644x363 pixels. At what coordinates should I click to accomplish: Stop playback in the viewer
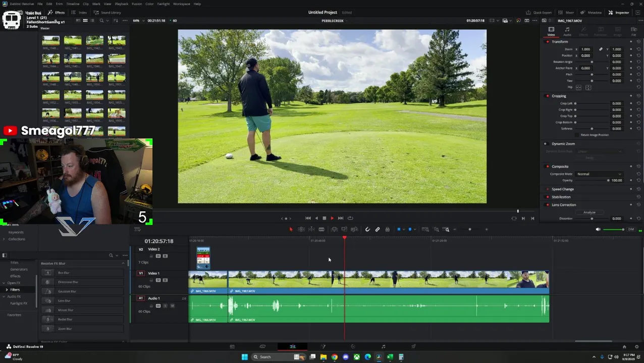[x=324, y=218]
